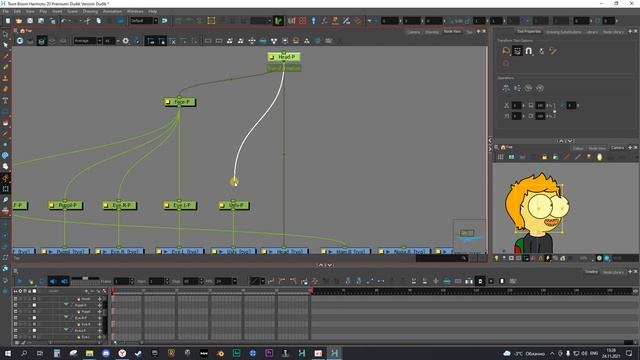The image size is (640, 360).
Task: Click the add view plus button in Tool Properties panel
Action: (x=630, y=31)
